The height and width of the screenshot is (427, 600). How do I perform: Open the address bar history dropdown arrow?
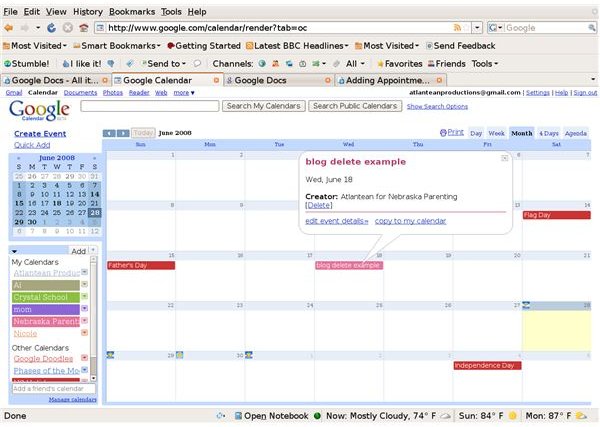tap(477, 28)
